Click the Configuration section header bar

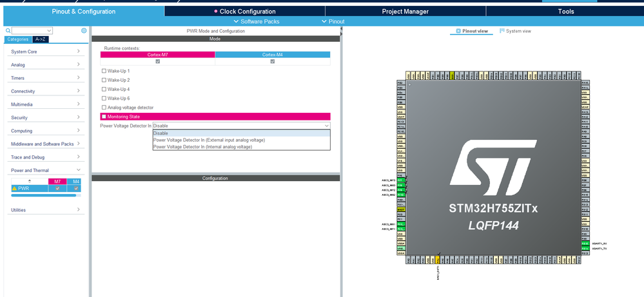coord(215,178)
